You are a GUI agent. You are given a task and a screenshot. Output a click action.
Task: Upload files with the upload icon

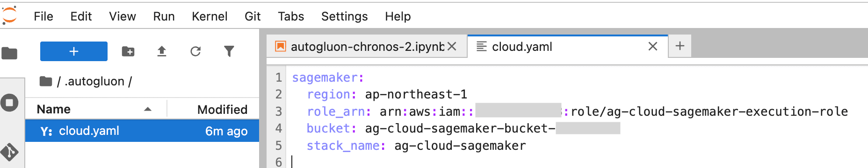tap(162, 51)
